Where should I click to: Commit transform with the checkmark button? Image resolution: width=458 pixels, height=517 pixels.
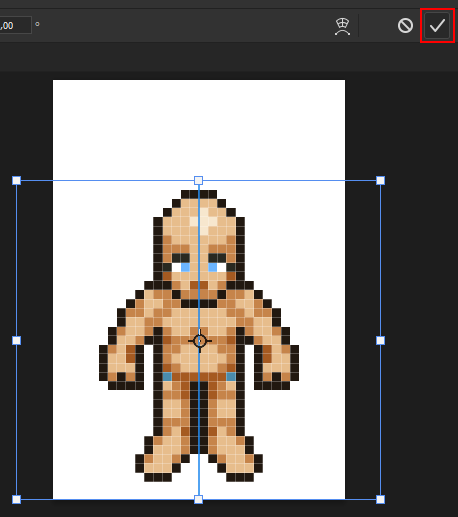click(x=437, y=25)
